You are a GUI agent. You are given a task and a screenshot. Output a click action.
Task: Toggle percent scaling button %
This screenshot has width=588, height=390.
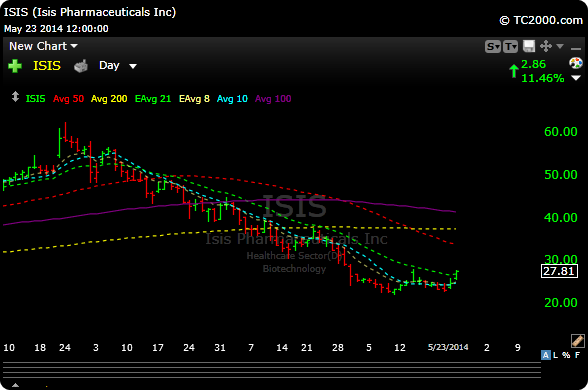[566, 355]
